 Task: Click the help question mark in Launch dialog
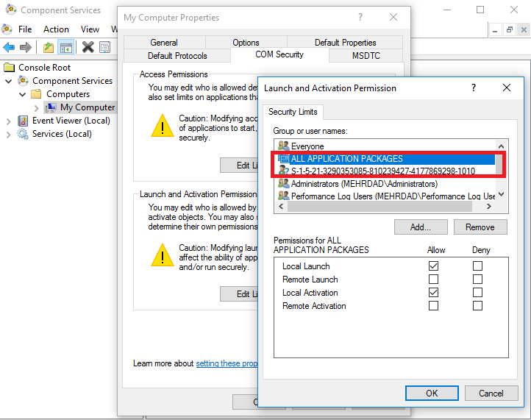coord(474,88)
